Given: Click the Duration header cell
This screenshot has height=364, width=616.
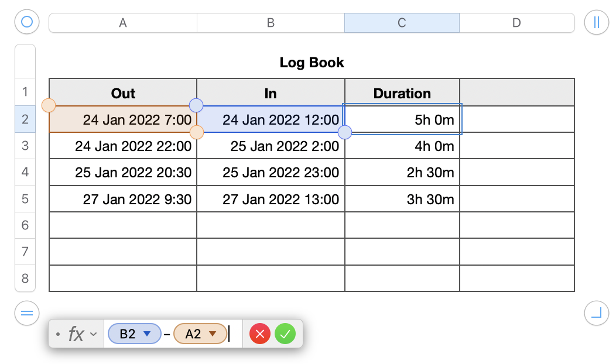Looking at the screenshot, I should pyautogui.click(x=402, y=93).
